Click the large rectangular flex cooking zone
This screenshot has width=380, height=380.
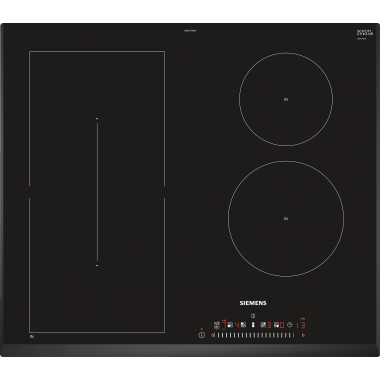[97, 192]
